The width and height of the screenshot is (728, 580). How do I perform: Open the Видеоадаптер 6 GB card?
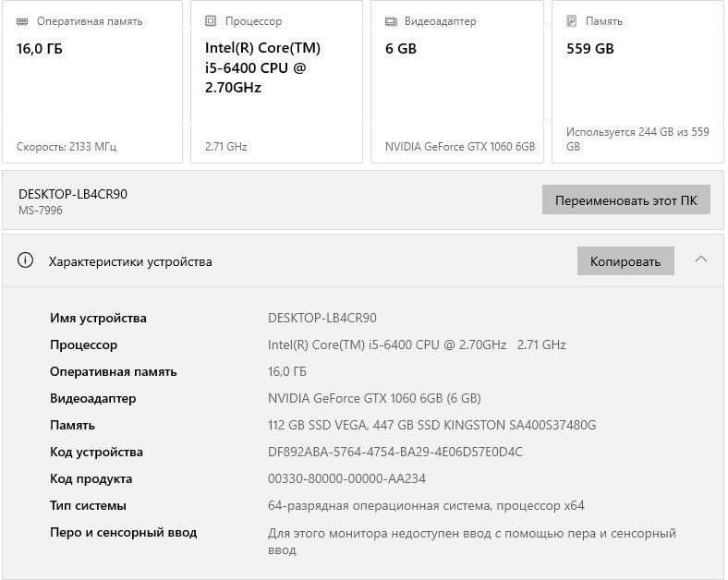457,81
